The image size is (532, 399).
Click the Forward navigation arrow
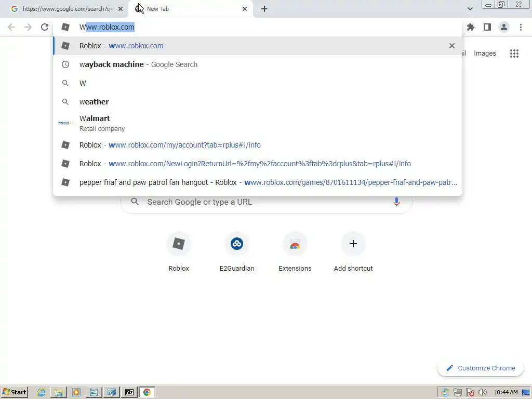(x=28, y=27)
